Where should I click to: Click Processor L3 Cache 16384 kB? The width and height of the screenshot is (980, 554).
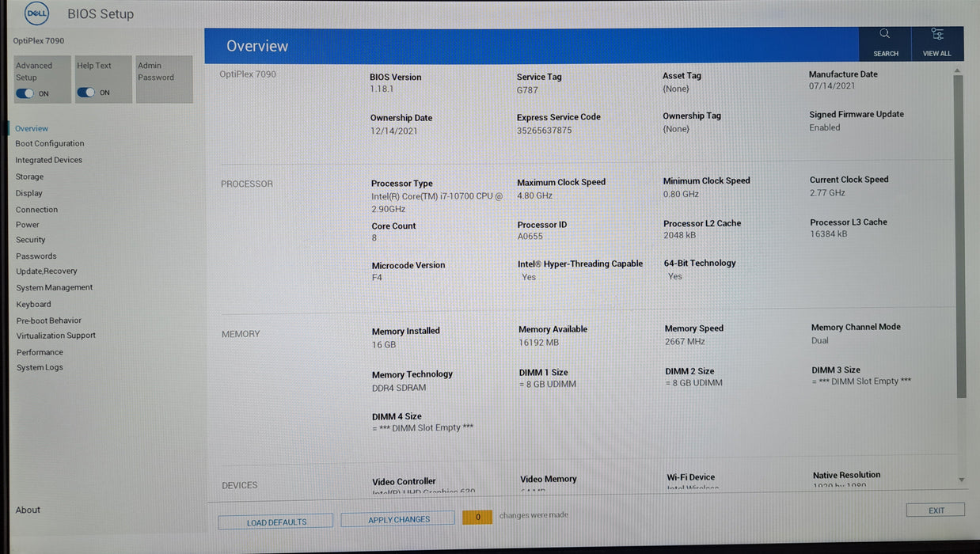point(829,233)
